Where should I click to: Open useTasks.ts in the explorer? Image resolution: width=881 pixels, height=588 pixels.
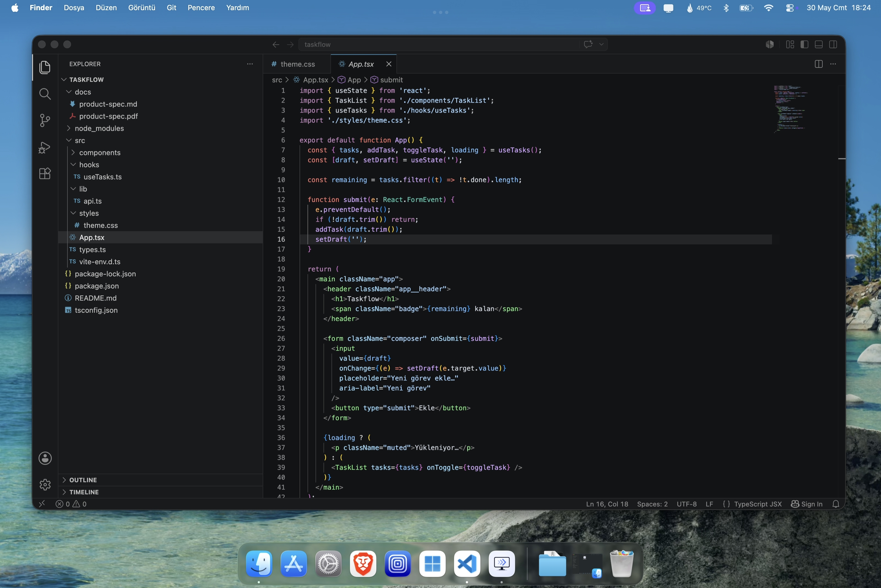click(x=161, y=177)
